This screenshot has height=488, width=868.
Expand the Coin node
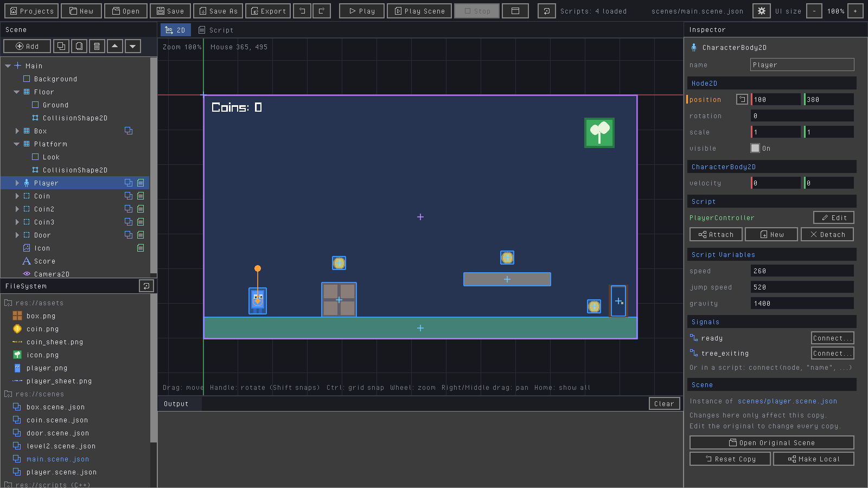[17, 196]
